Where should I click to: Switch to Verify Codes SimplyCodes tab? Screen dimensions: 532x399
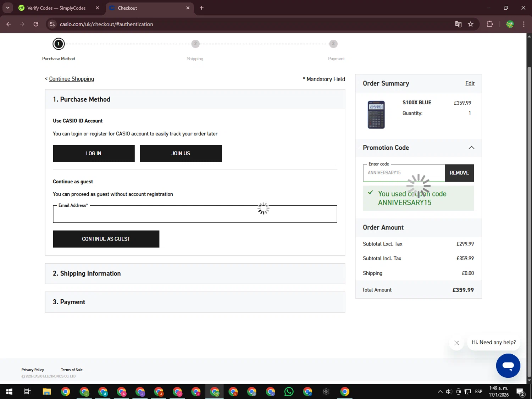click(x=56, y=8)
